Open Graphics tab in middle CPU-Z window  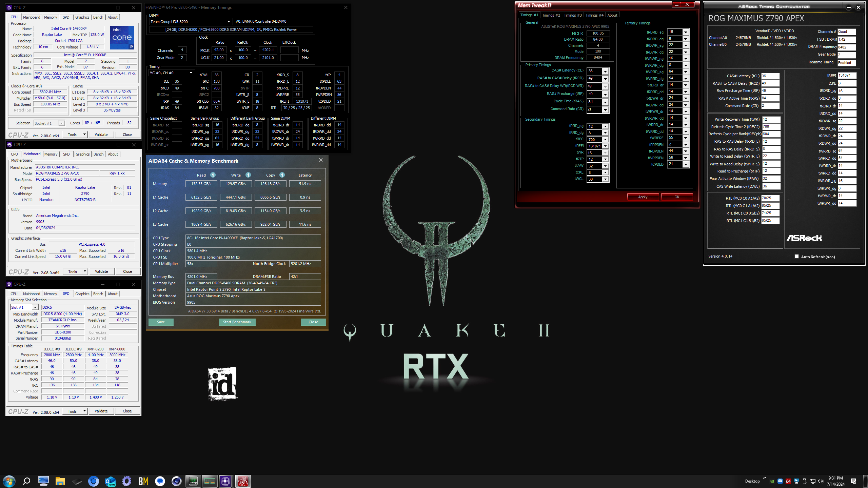tap(82, 154)
